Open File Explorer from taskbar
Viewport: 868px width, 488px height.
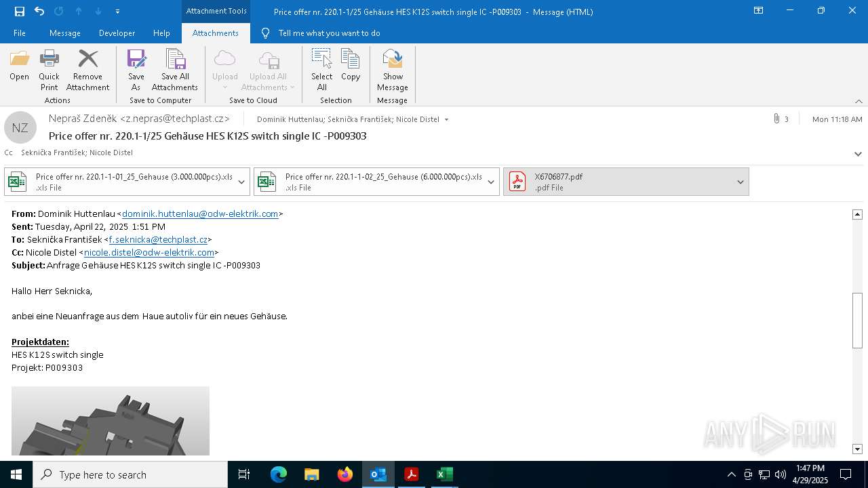click(x=312, y=474)
